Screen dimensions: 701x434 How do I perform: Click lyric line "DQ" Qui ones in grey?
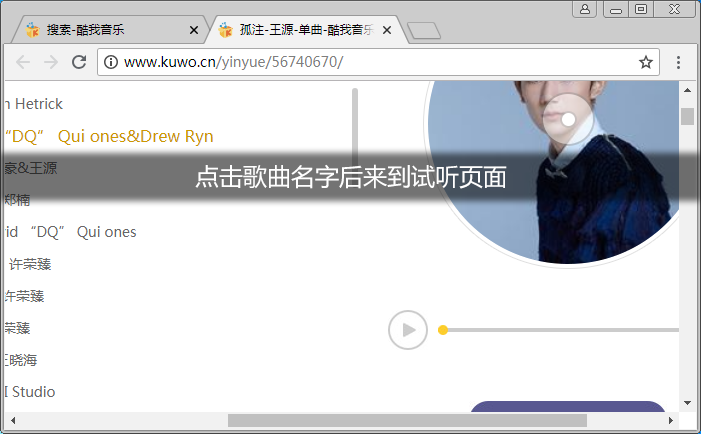(x=71, y=232)
